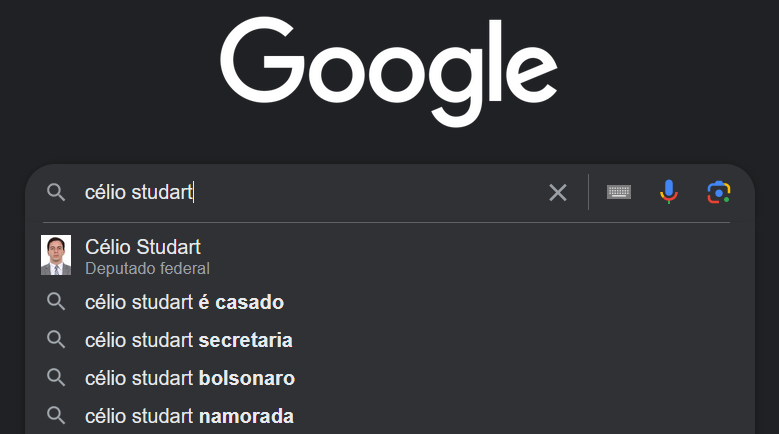Pick the suggestion 'célio studart secretaria'
This screenshot has height=434, width=779.
[x=390, y=340]
